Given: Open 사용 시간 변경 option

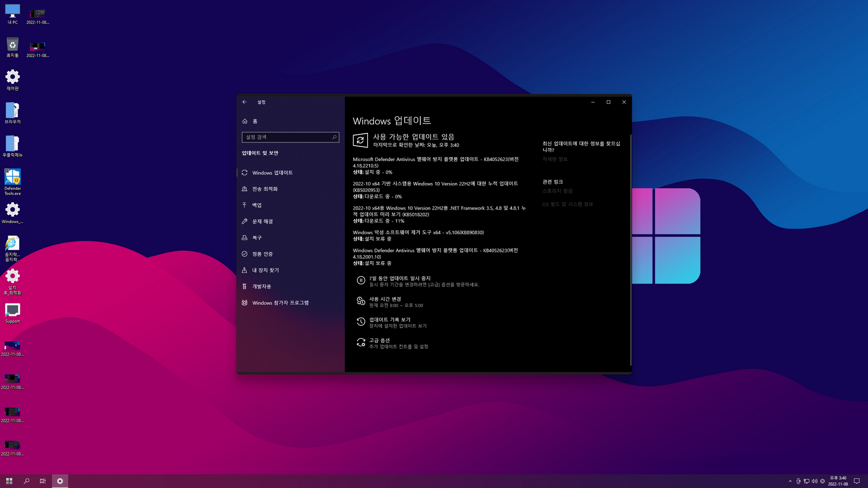Looking at the screenshot, I should pos(385,299).
